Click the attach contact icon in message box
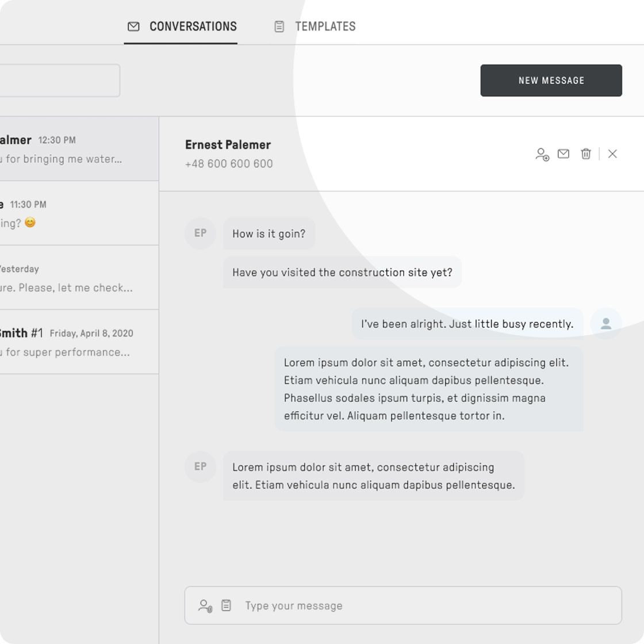The width and height of the screenshot is (644, 644). pyautogui.click(x=205, y=606)
